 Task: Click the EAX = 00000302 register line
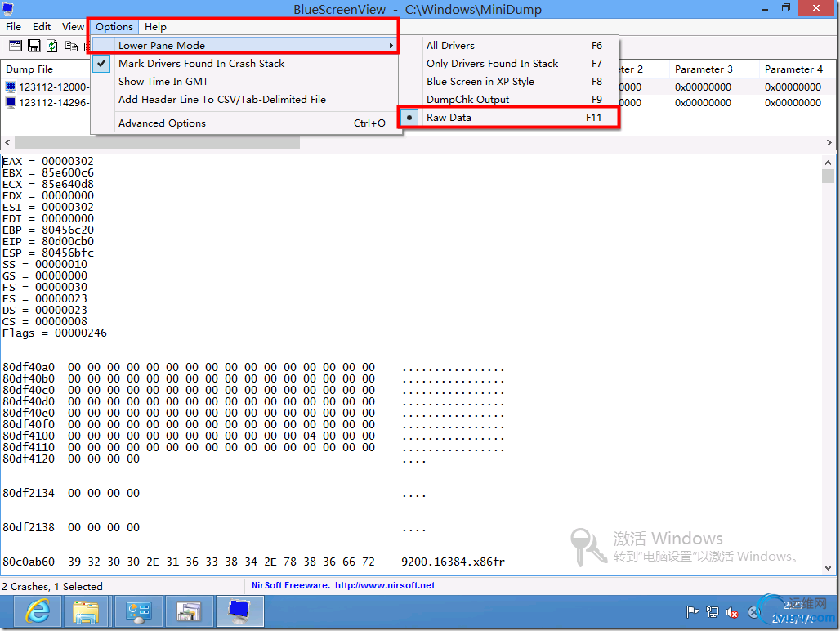point(48,161)
